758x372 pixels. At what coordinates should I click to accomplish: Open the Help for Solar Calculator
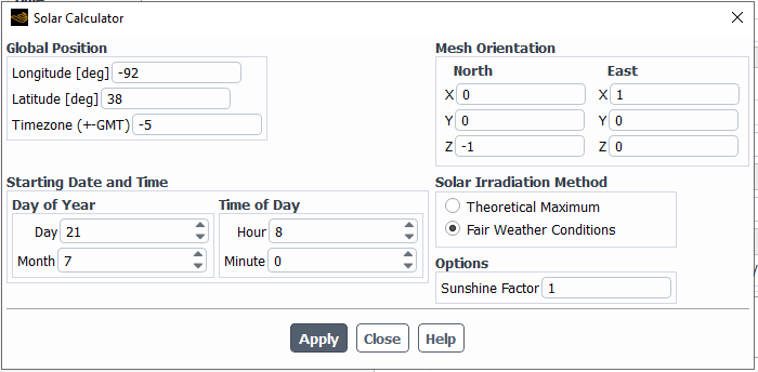(441, 338)
